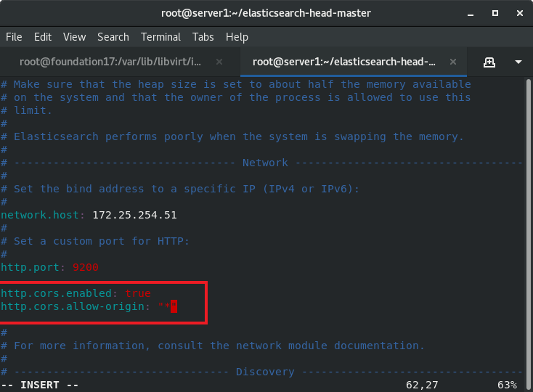The width and height of the screenshot is (533, 392).
Task: Select the root@server1 elasticsearch-head tab
Action: [343, 62]
